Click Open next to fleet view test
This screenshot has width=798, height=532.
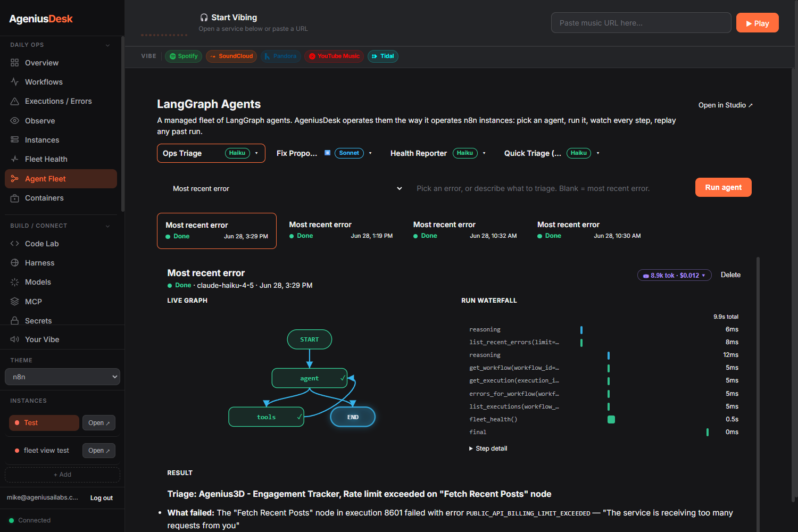pyautogui.click(x=99, y=451)
